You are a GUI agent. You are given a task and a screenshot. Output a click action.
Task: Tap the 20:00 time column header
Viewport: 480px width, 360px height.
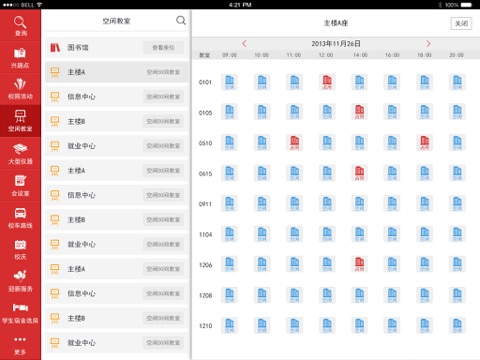tap(456, 55)
